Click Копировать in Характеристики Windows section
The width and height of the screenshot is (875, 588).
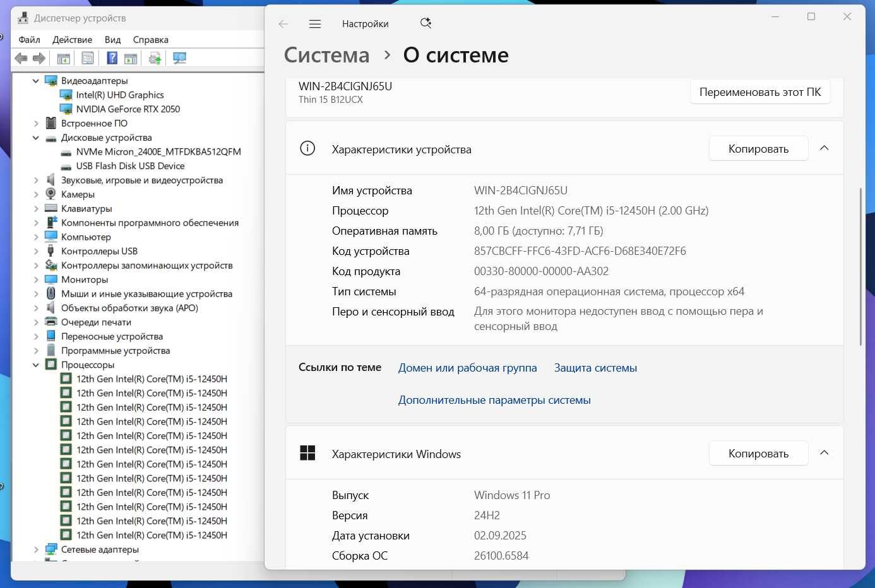(x=758, y=454)
